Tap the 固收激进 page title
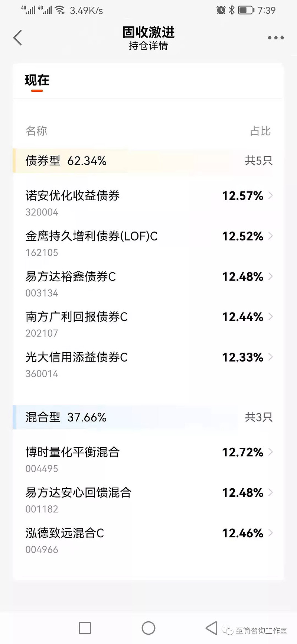Screen dimensions: 297x644 (x=148, y=32)
